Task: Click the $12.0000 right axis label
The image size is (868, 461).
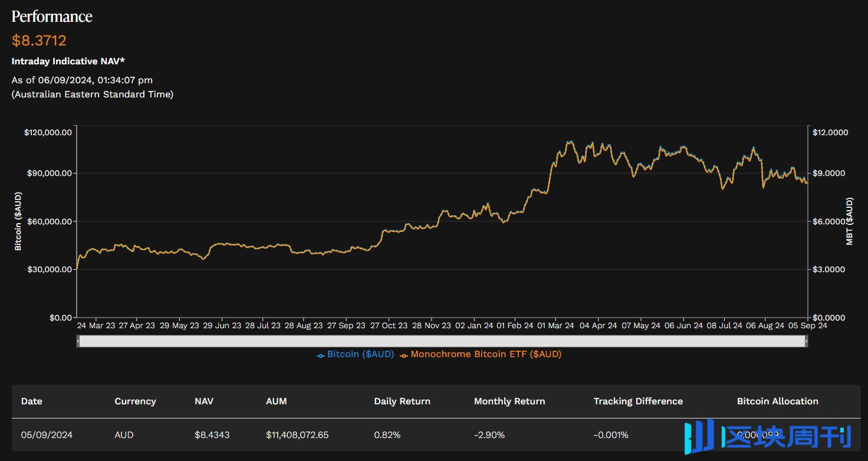Action: (830, 133)
